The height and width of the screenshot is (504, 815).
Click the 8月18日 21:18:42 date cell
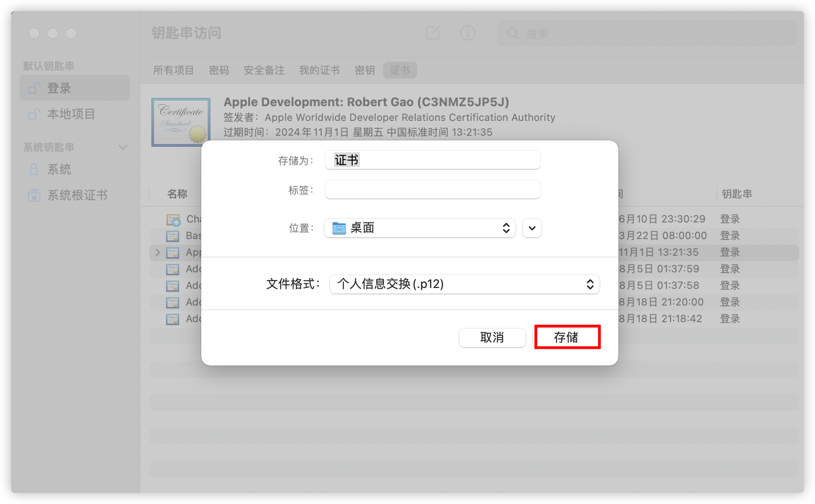coord(660,319)
